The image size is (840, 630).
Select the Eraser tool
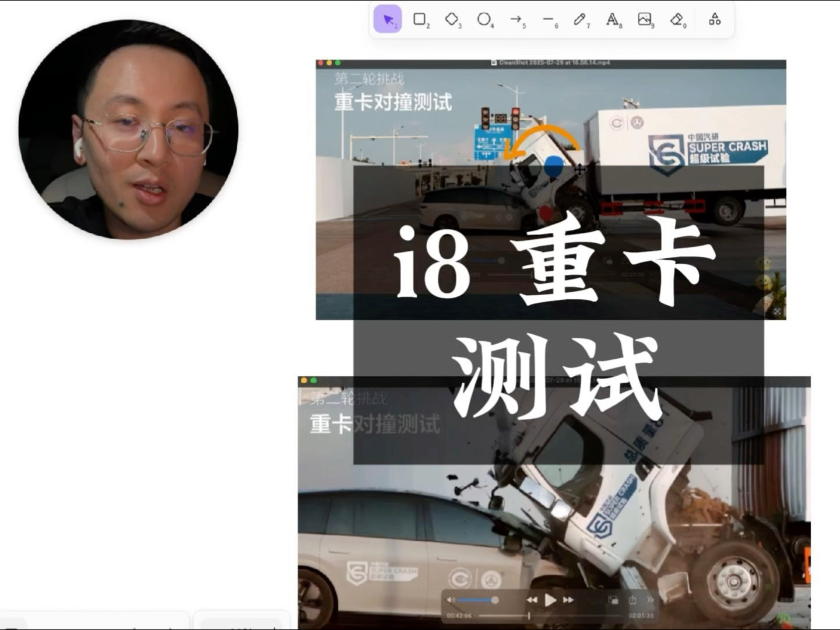(676, 19)
